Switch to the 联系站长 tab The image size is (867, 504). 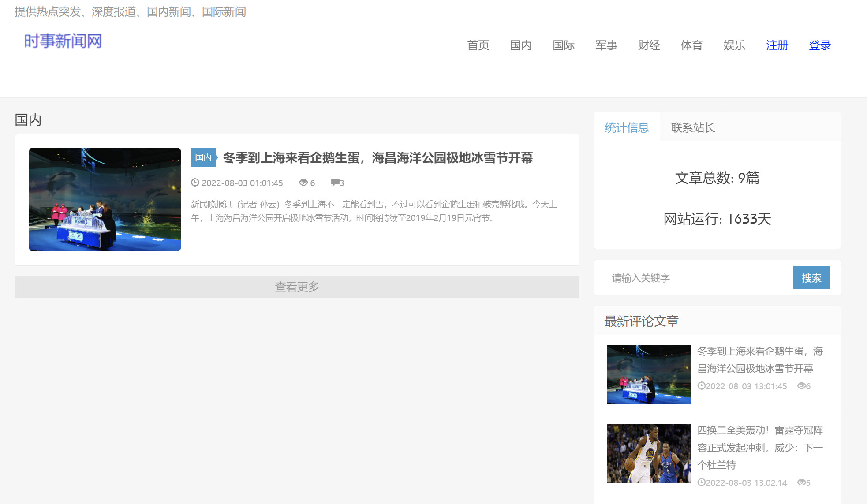pos(693,127)
